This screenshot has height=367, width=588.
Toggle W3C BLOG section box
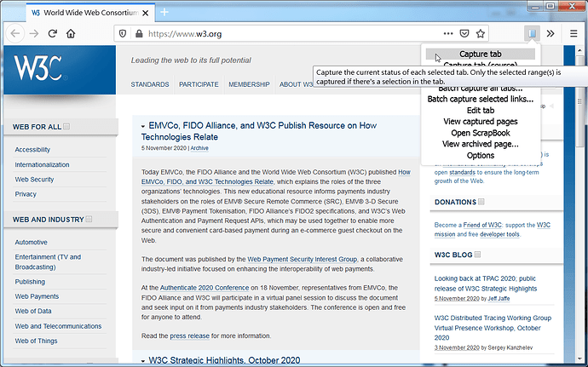[477, 255]
